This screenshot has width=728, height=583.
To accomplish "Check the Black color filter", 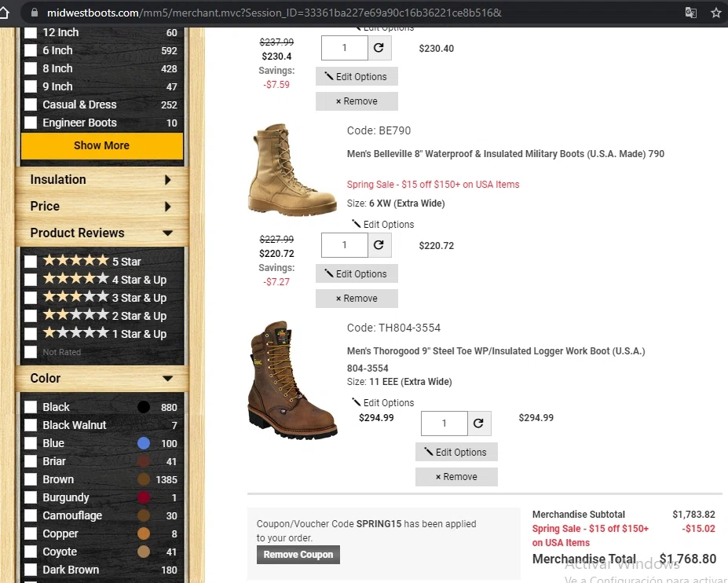I will (31, 408).
